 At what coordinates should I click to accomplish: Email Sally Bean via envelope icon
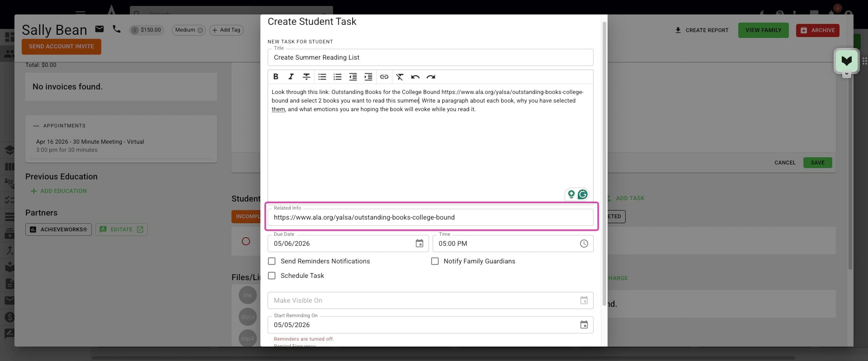tap(99, 29)
